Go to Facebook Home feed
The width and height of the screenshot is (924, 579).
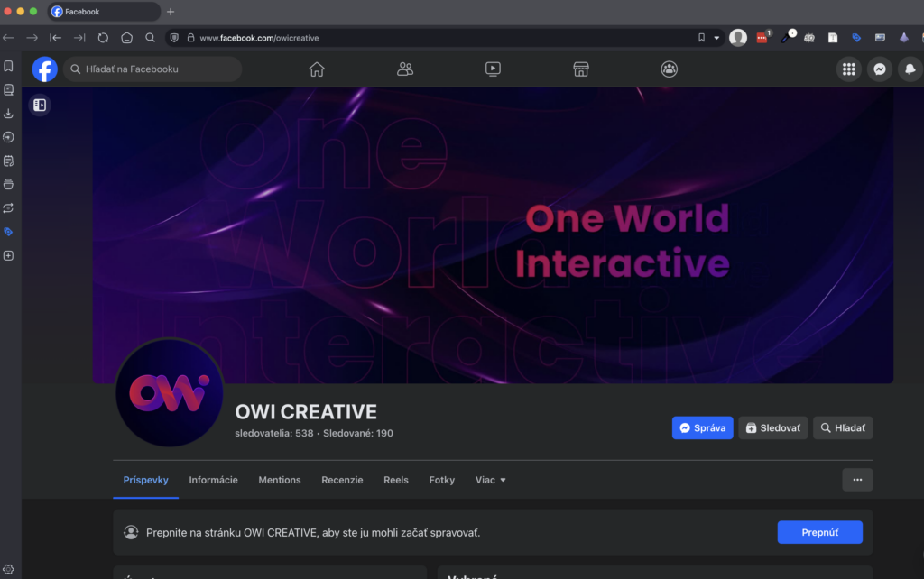click(x=317, y=69)
